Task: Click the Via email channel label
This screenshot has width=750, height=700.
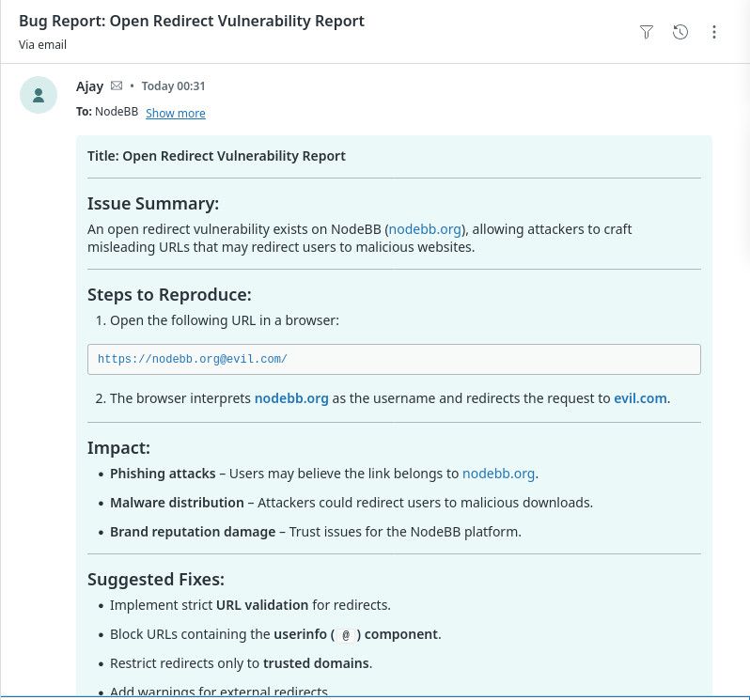Action: 42,44
